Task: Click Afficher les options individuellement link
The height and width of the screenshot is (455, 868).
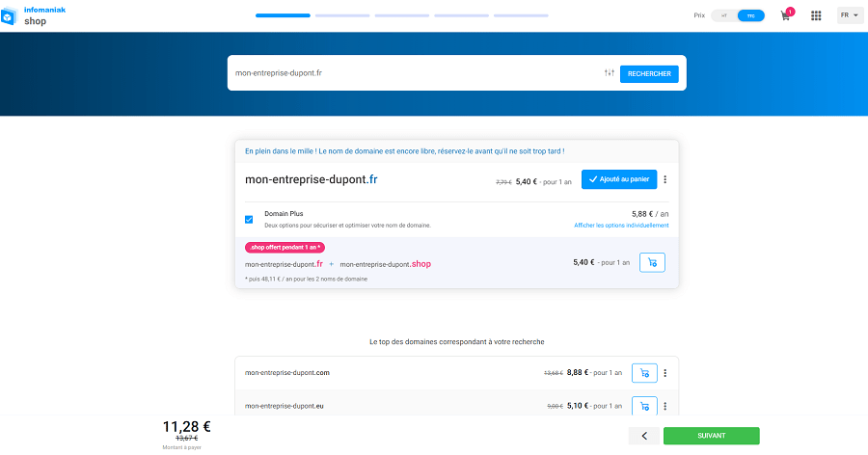Action: [621, 226]
